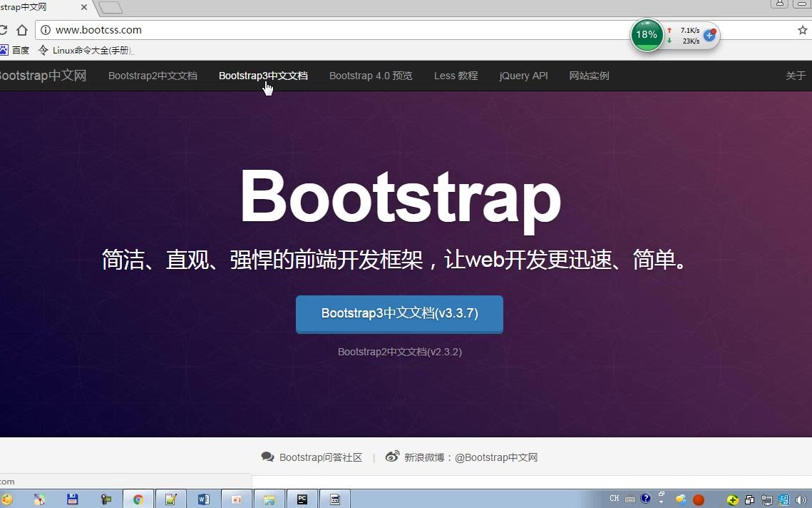Open the jQuery API navigation menu item
The width and height of the screenshot is (812, 508).
(523, 76)
